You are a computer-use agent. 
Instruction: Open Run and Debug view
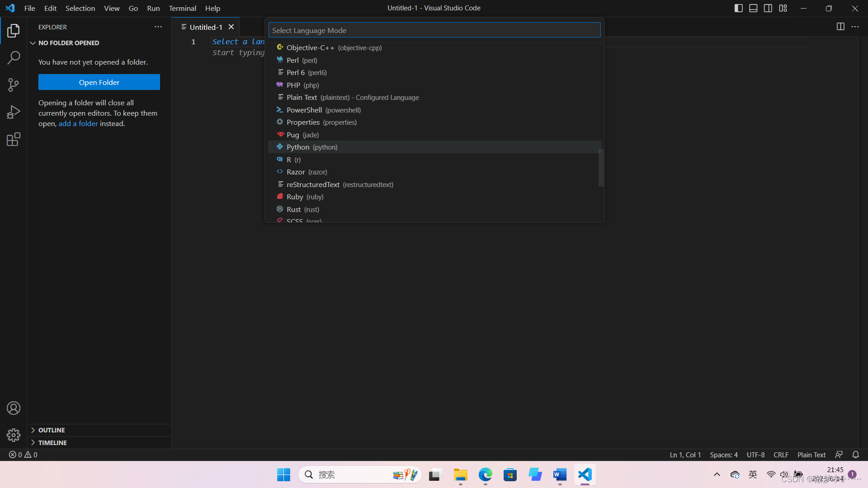click(14, 112)
